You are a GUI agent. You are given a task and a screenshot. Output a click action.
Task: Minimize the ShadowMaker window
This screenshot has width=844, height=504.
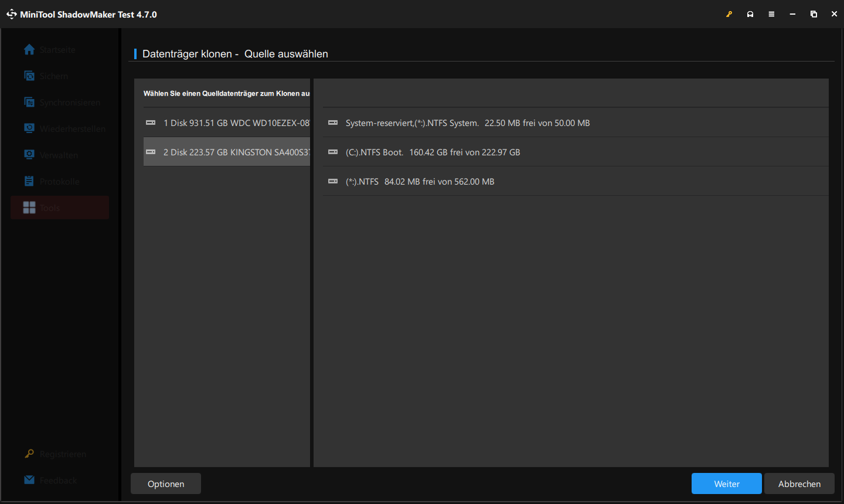[x=792, y=14]
